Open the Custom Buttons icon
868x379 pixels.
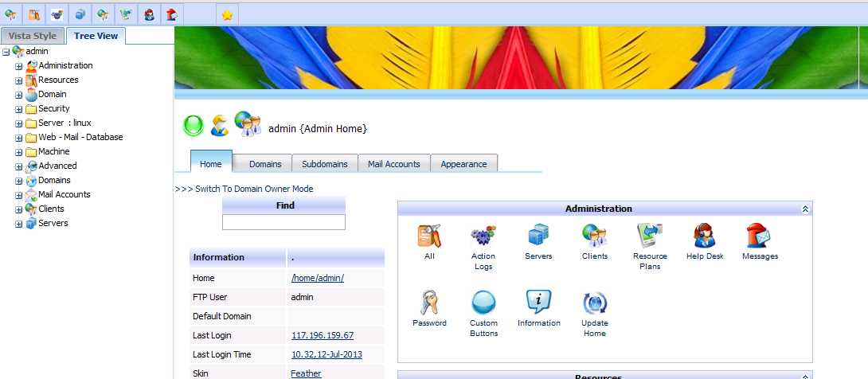tap(483, 303)
